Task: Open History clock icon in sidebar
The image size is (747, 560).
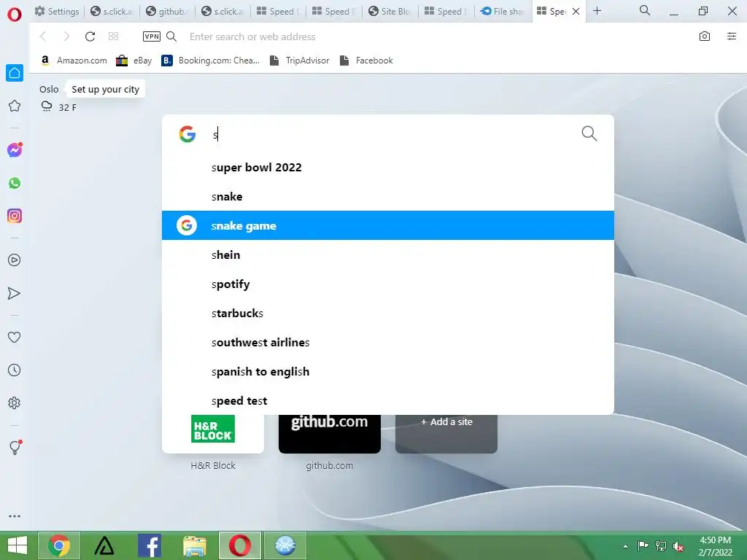Action: click(15, 370)
